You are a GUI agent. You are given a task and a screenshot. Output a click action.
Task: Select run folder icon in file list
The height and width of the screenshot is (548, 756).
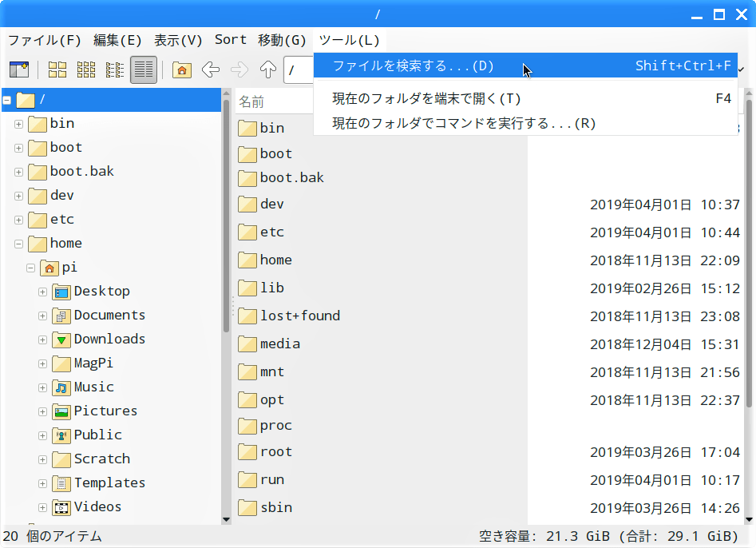(x=247, y=480)
